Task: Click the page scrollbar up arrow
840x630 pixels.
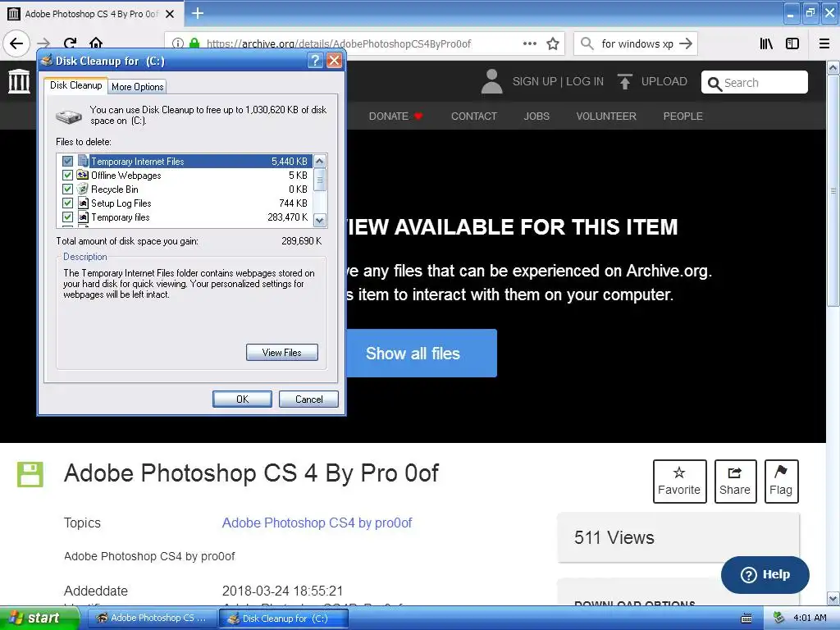Action: [x=833, y=68]
